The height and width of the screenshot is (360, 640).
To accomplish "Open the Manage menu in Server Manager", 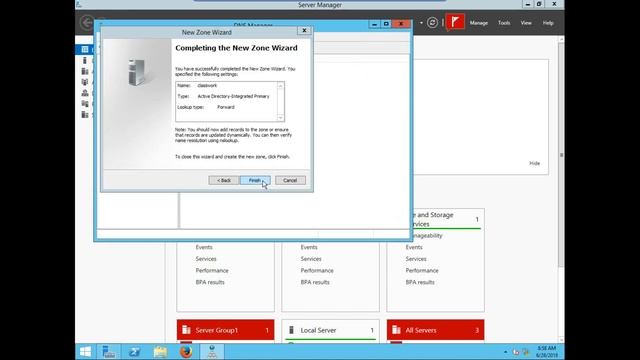I will (x=479, y=23).
